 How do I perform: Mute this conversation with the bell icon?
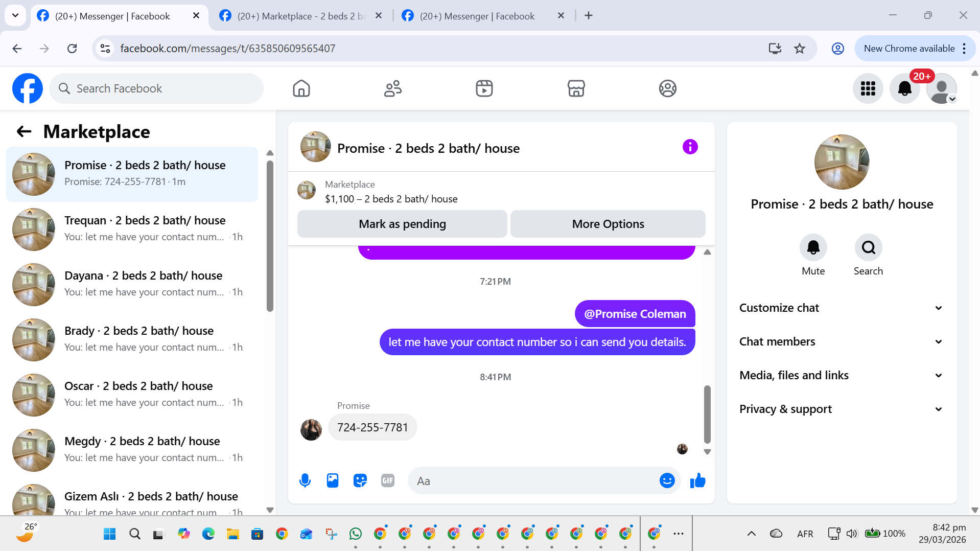click(x=813, y=247)
